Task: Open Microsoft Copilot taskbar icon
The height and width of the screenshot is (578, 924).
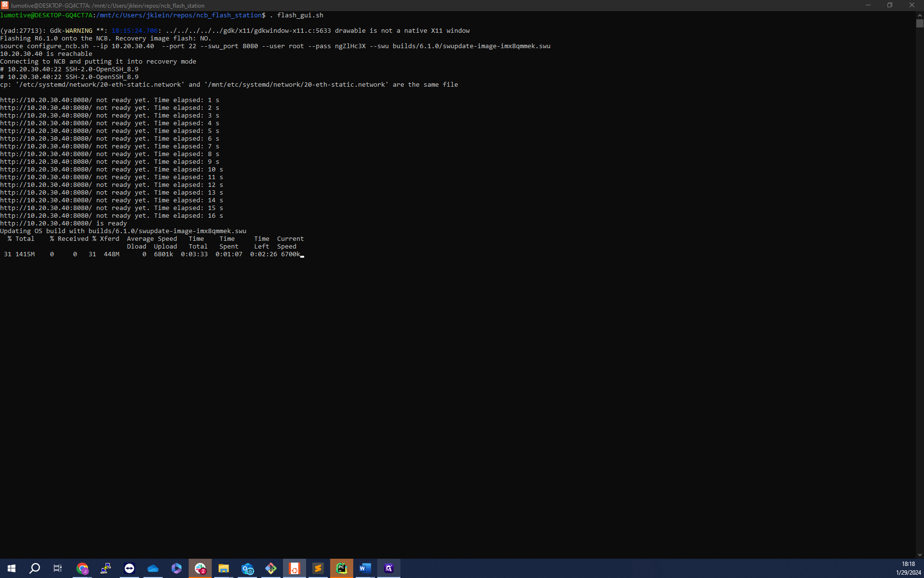Action: tap(177, 568)
